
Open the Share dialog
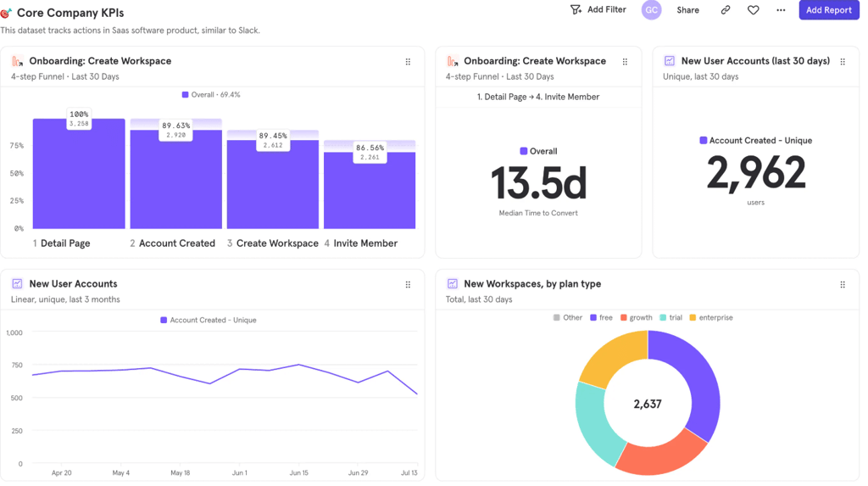tap(687, 10)
